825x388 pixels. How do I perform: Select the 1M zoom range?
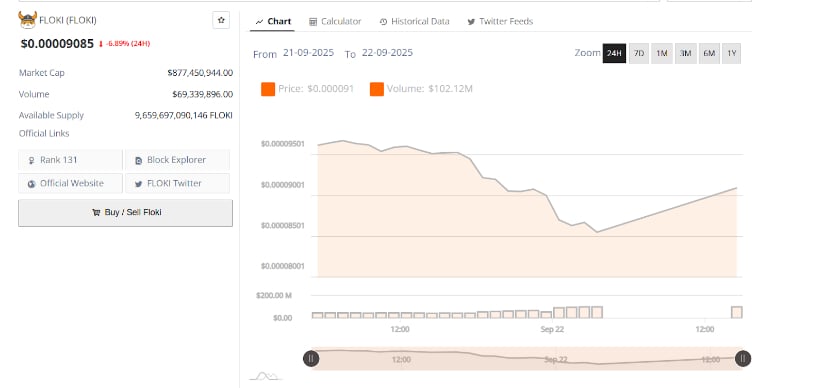point(662,53)
